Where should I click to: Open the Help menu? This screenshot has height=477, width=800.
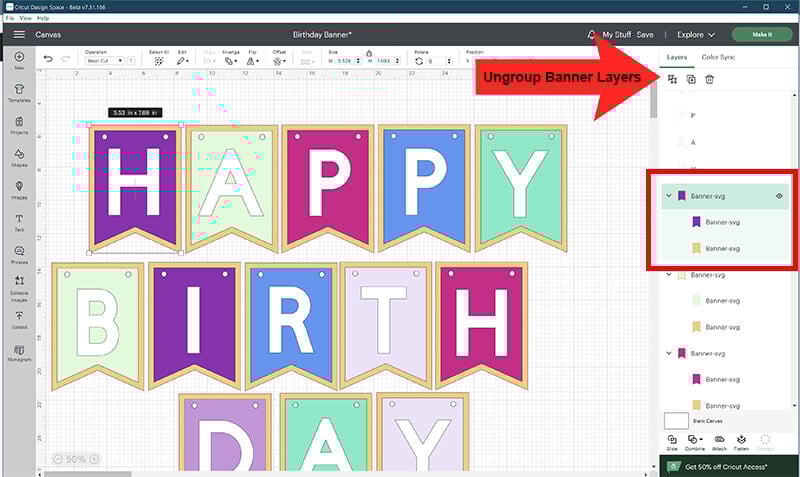pos(43,18)
